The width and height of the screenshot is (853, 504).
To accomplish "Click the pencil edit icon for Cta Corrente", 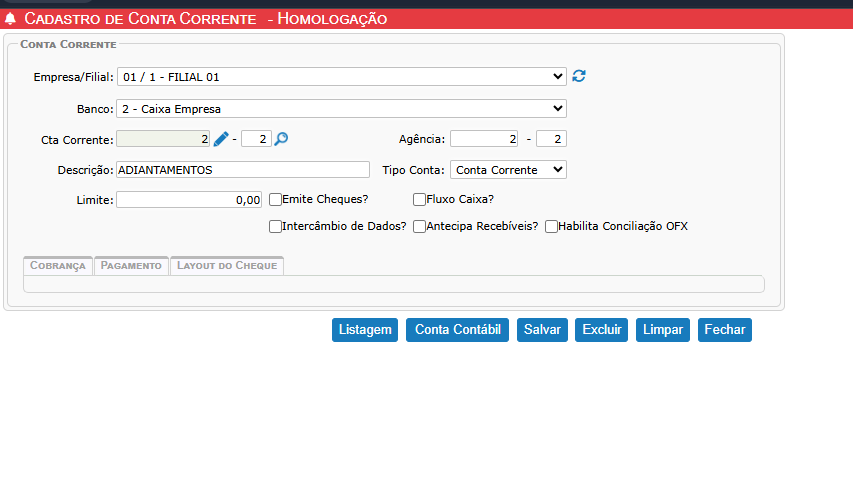I will click(x=221, y=139).
